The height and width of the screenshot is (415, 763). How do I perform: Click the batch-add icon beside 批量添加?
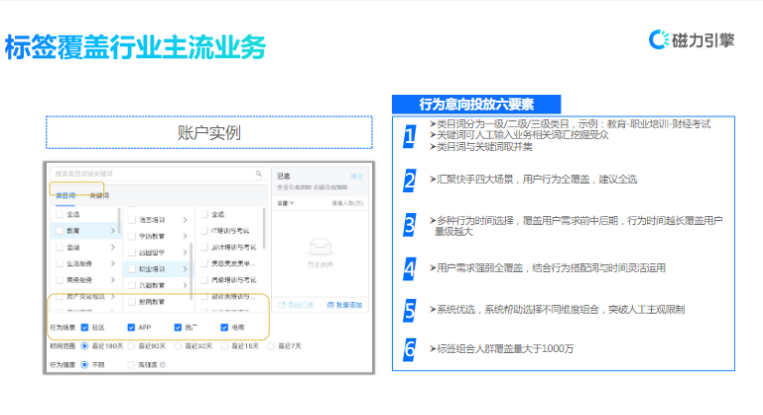[330, 305]
